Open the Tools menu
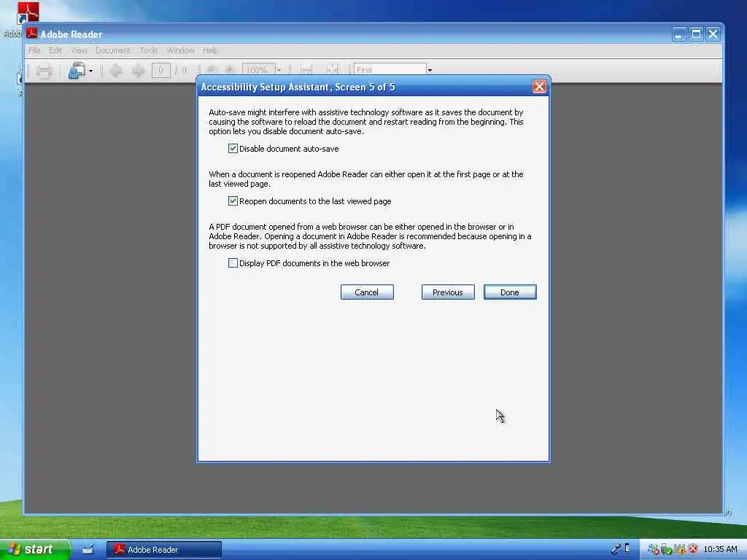Image resolution: width=747 pixels, height=560 pixels. click(149, 50)
